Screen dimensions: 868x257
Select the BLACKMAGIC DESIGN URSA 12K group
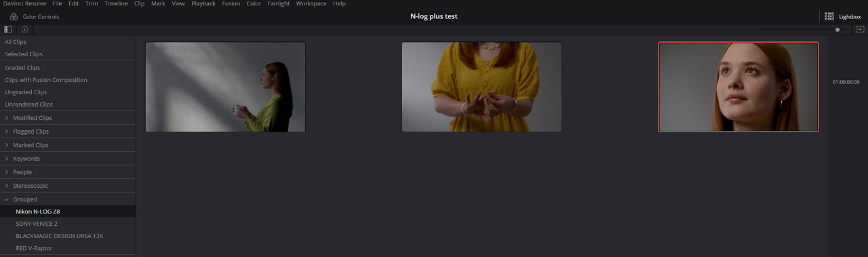tap(68, 236)
